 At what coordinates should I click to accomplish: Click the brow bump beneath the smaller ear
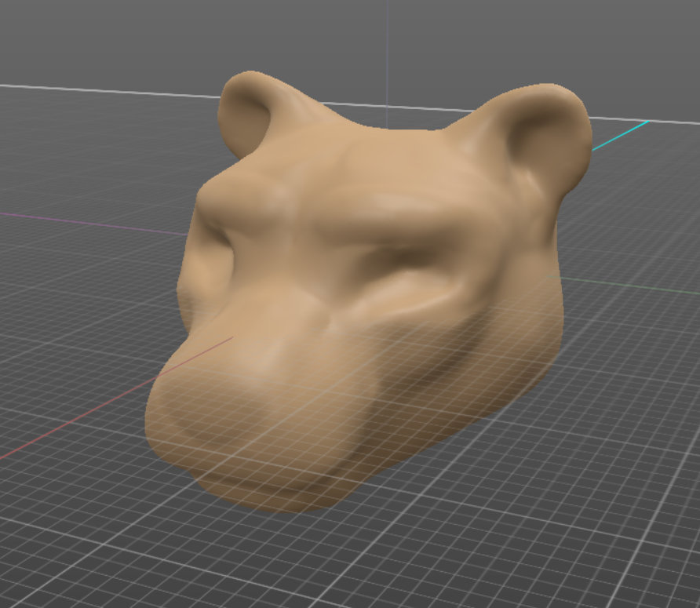tap(235, 196)
